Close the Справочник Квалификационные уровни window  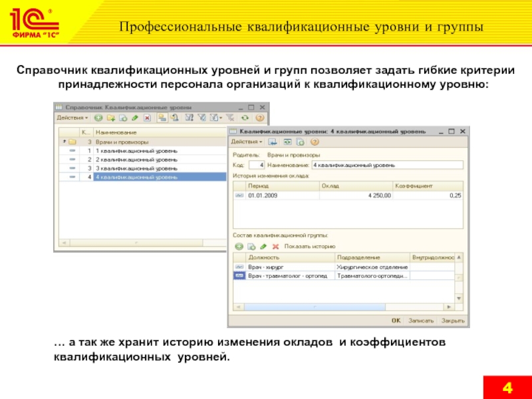click(262, 107)
